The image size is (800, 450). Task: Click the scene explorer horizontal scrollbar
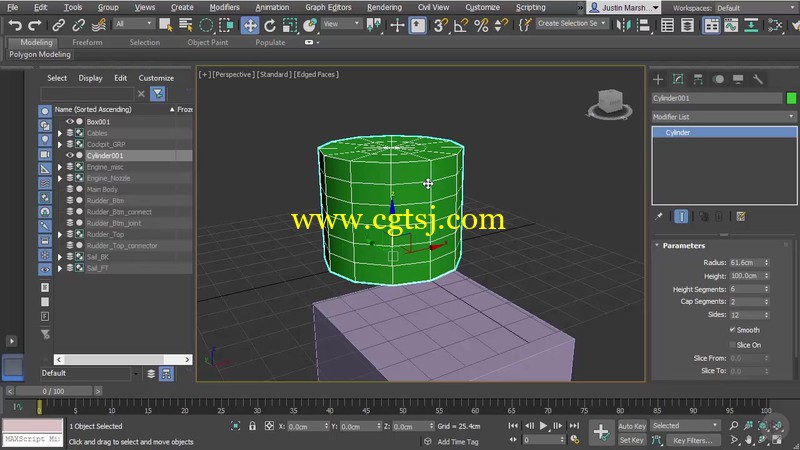click(x=123, y=359)
